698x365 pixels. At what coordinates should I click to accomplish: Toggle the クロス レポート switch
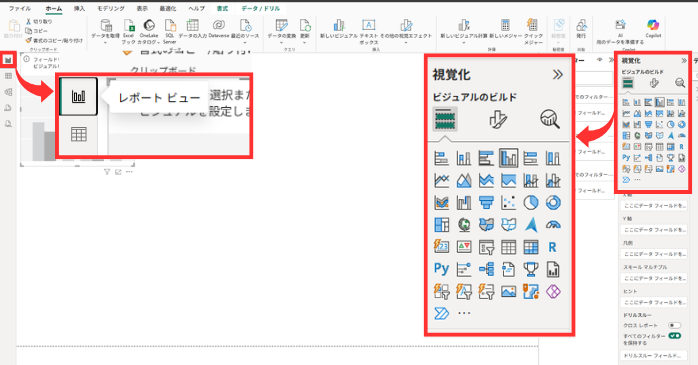pyautogui.click(x=674, y=325)
